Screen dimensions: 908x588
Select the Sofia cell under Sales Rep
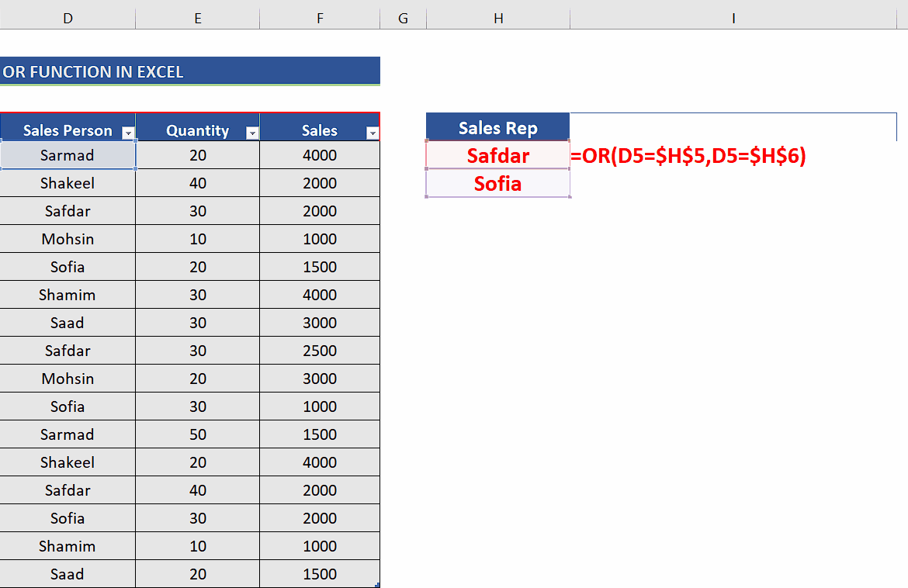pyautogui.click(x=497, y=184)
